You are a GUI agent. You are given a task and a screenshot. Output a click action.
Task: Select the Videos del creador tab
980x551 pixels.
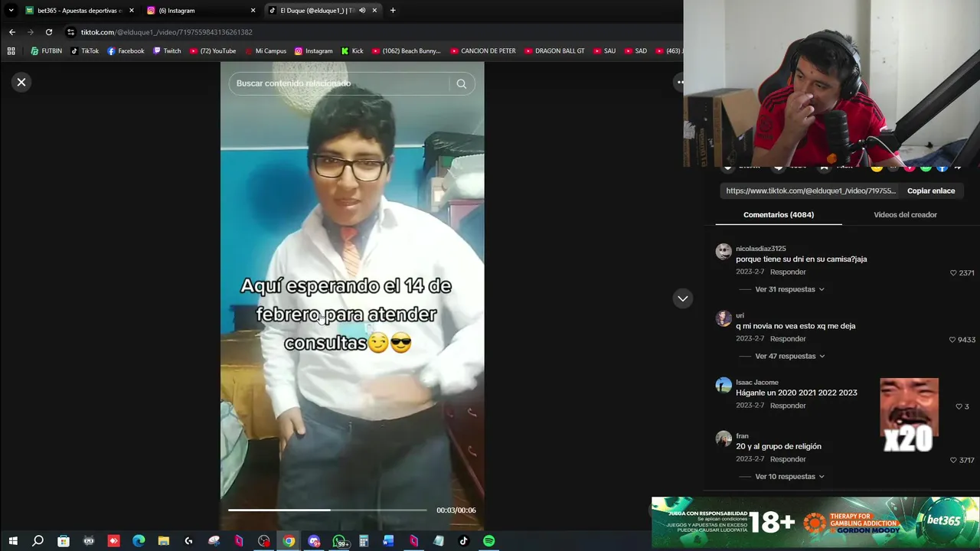click(905, 215)
